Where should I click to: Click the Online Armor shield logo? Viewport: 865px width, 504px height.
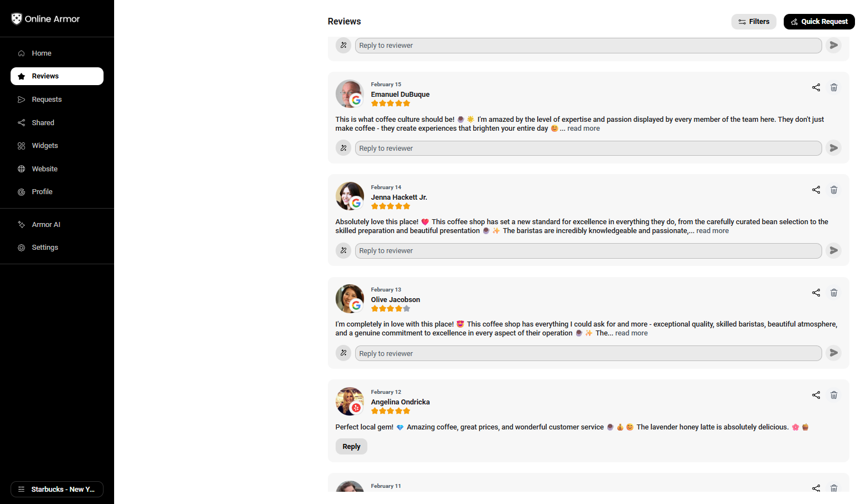point(16,18)
